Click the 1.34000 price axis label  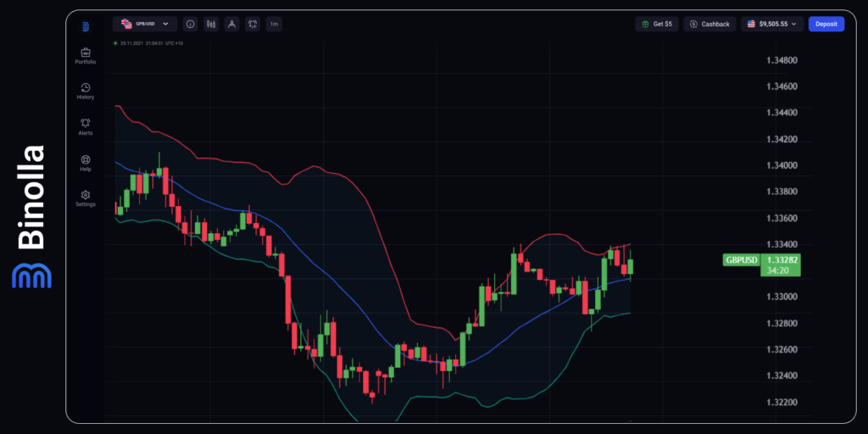point(782,165)
